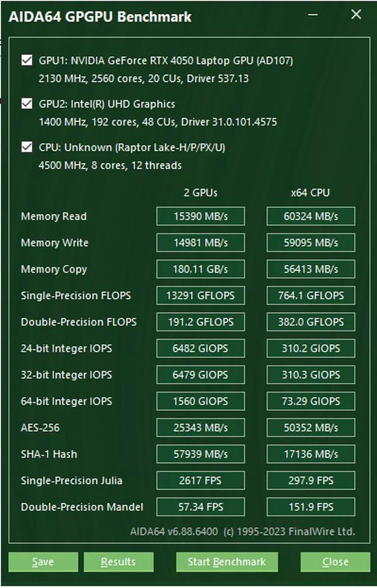Select the GPU Memory Read 15390 MB/s cell

[x=200, y=216]
